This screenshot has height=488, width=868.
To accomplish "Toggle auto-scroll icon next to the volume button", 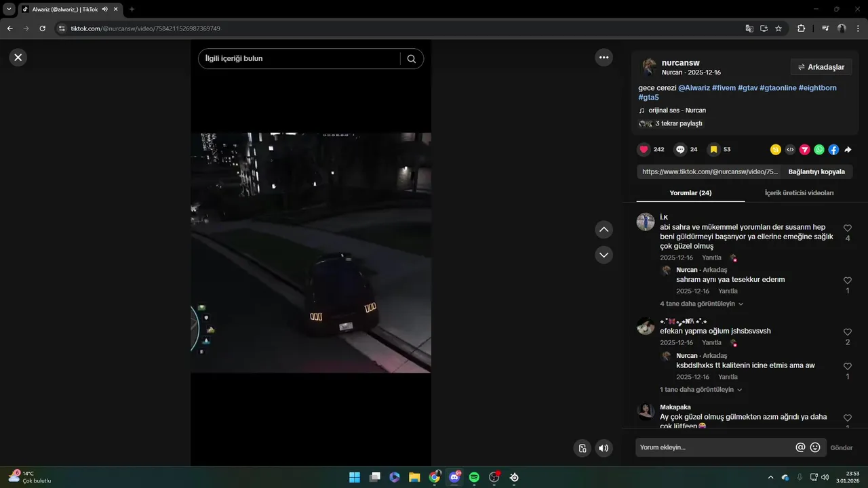I will pyautogui.click(x=582, y=448).
